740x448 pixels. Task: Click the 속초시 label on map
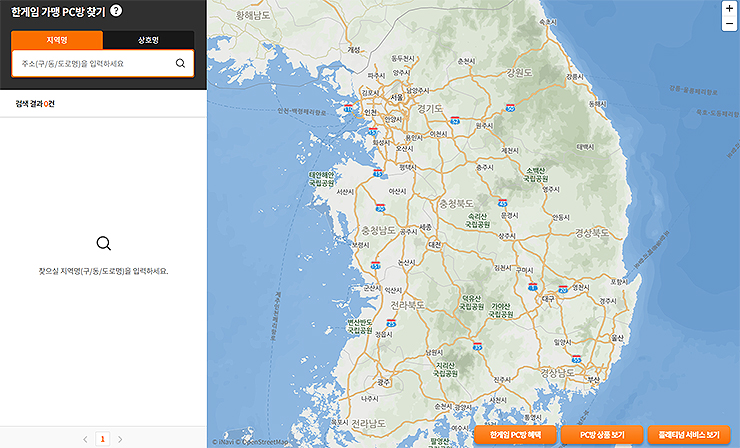pos(548,22)
